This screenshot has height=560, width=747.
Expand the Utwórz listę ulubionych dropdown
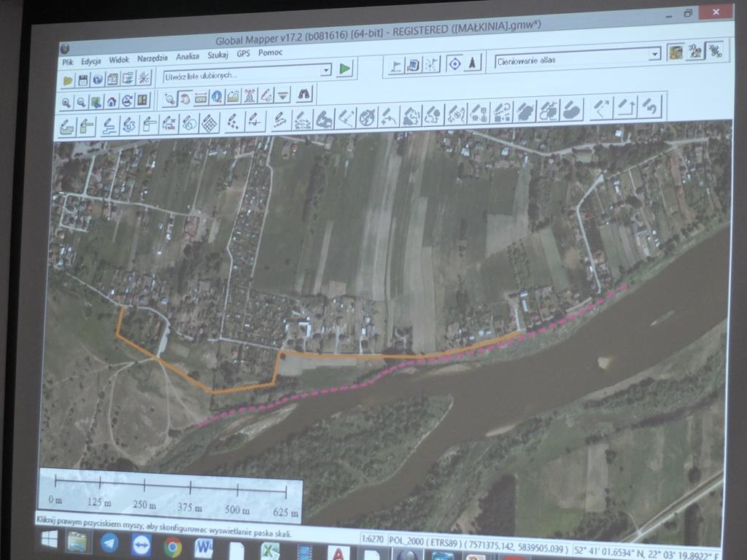326,71
